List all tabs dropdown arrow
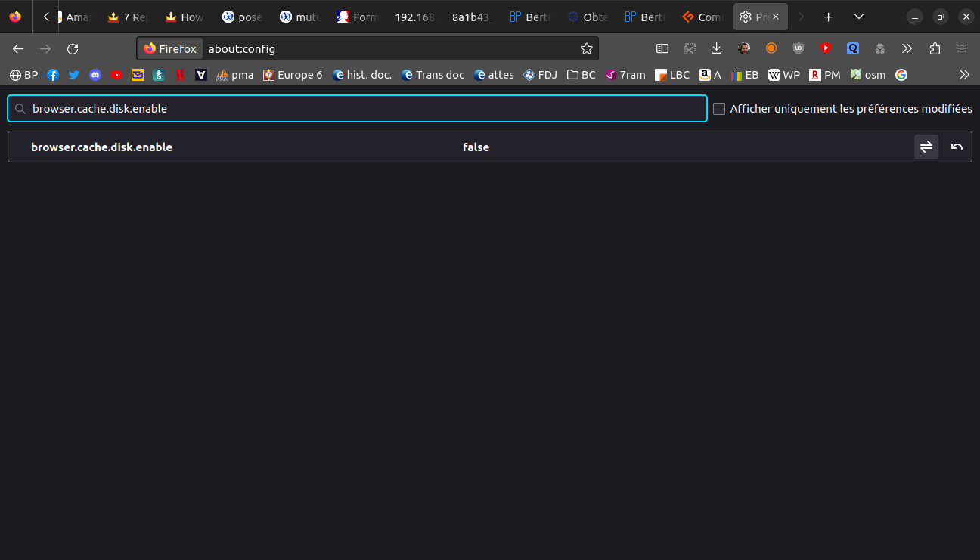Image resolution: width=980 pixels, height=560 pixels. (859, 17)
